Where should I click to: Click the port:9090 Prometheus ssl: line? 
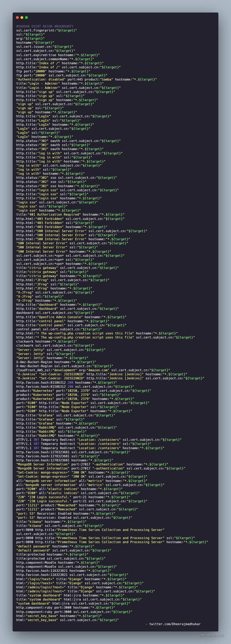coord(106,538)
